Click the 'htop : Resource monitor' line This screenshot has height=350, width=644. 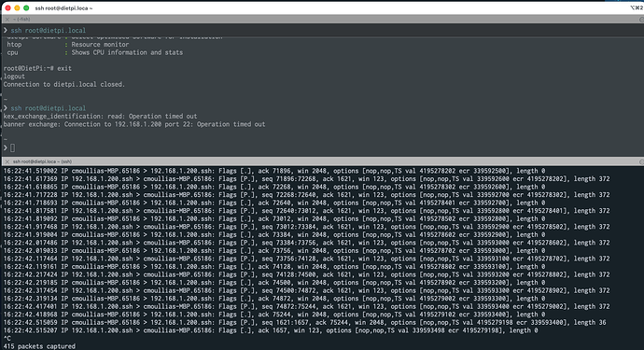tap(68, 45)
